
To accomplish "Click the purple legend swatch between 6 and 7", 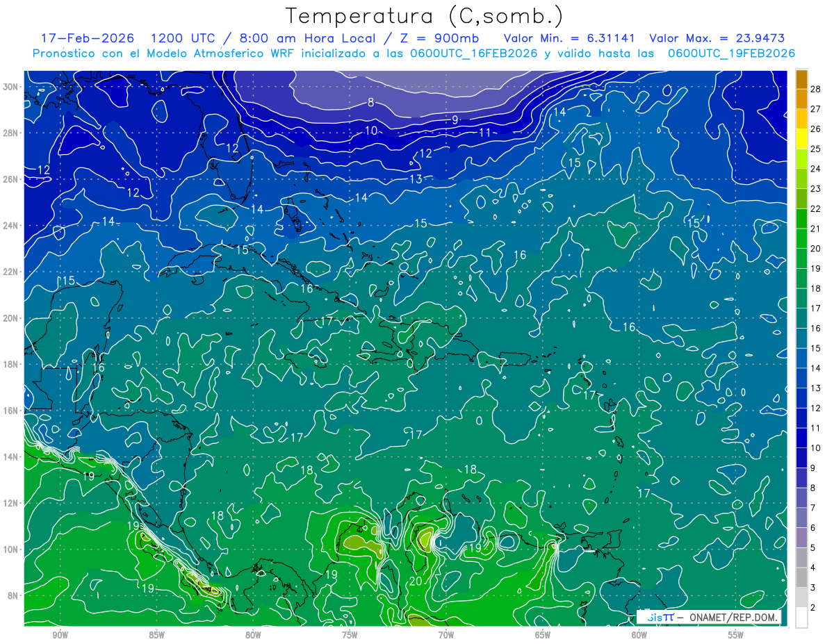I will (801, 518).
